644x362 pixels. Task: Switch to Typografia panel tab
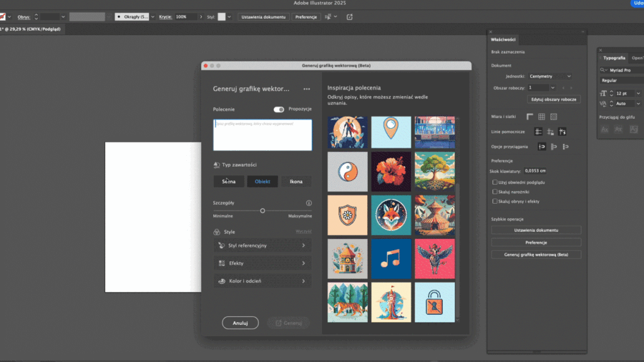pyautogui.click(x=614, y=58)
